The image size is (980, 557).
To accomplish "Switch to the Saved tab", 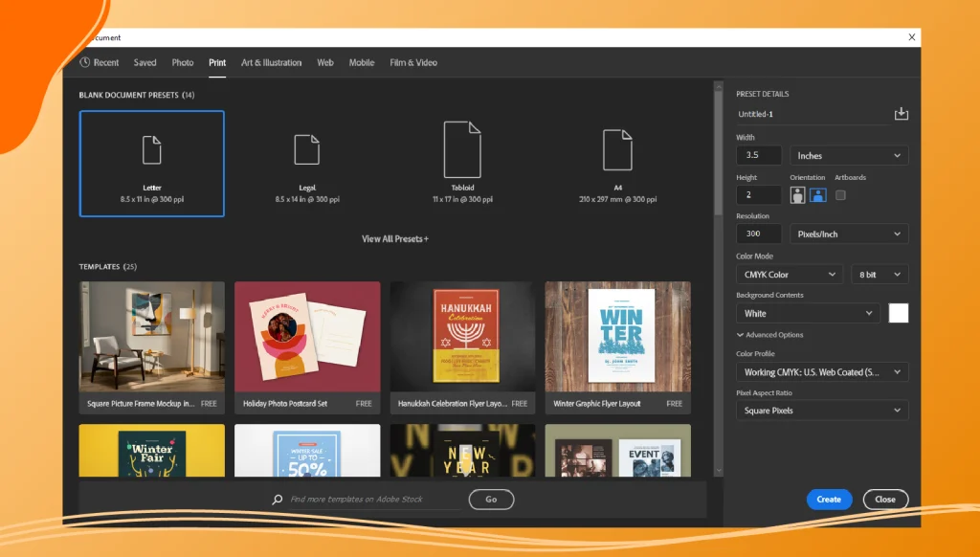I will click(x=145, y=62).
